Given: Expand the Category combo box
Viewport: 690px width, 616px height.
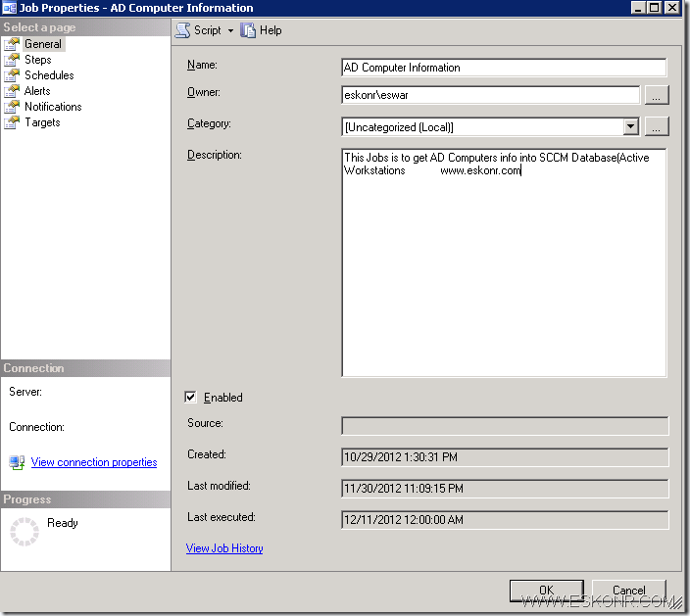Looking at the screenshot, I should click(x=630, y=126).
